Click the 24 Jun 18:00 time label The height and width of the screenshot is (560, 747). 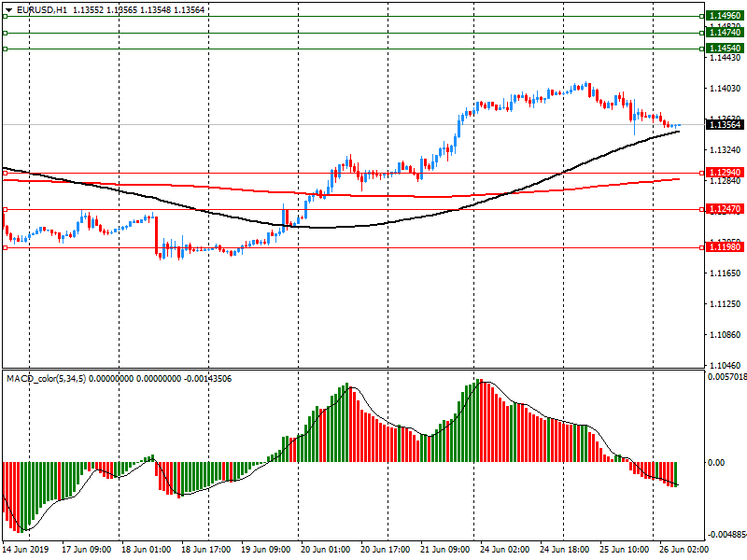565,549
